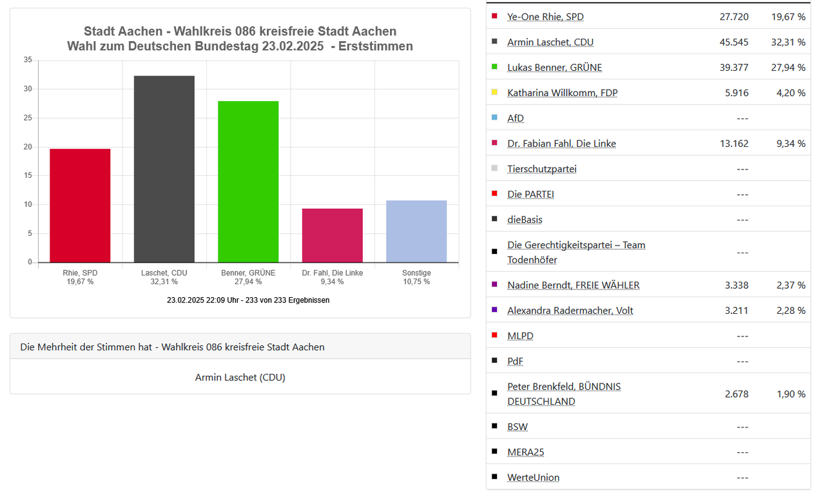Click the 4,20 % value in table
The width and height of the screenshot is (825, 504).
[x=791, y=93]
